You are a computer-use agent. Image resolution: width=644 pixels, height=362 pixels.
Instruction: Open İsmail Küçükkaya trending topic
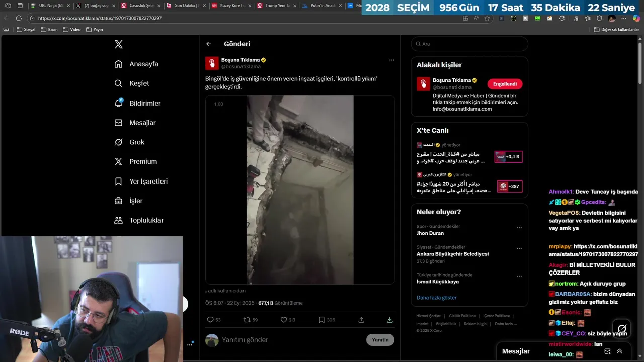click(x=437, y=282)
